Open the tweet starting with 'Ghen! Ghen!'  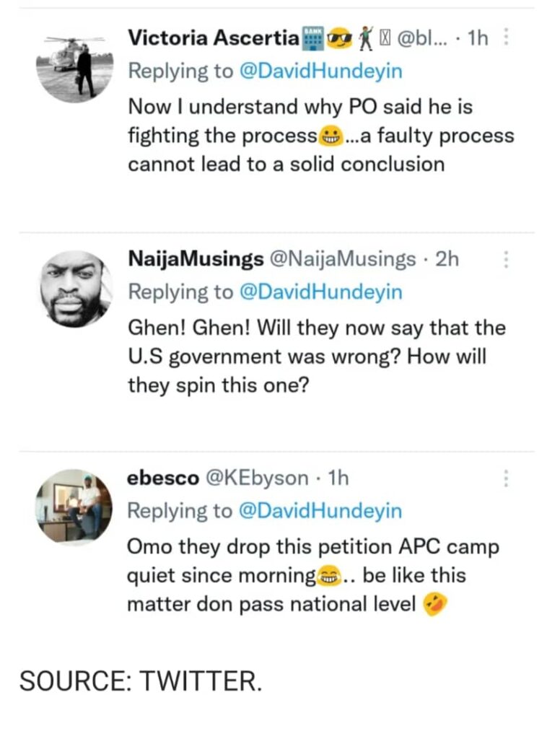[316, 357]
